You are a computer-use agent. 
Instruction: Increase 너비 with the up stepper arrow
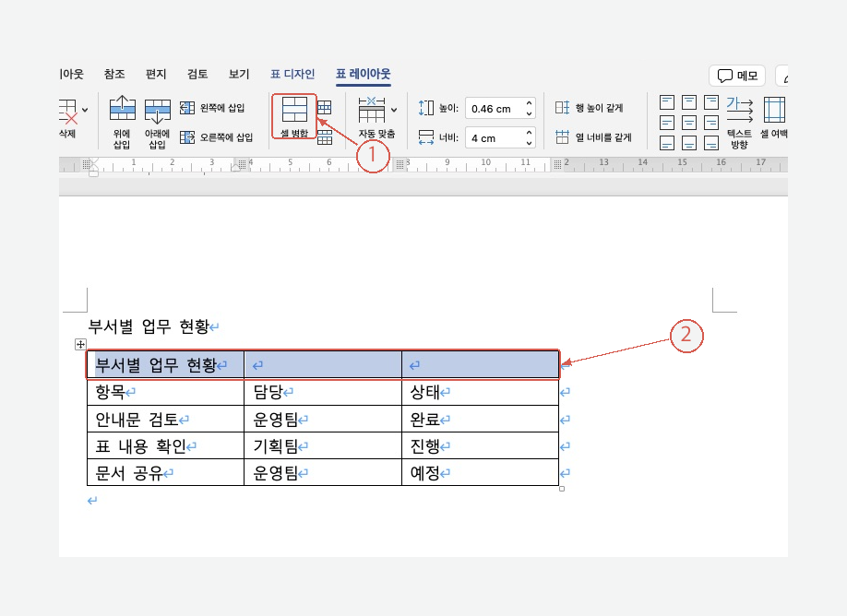[530, 133]
